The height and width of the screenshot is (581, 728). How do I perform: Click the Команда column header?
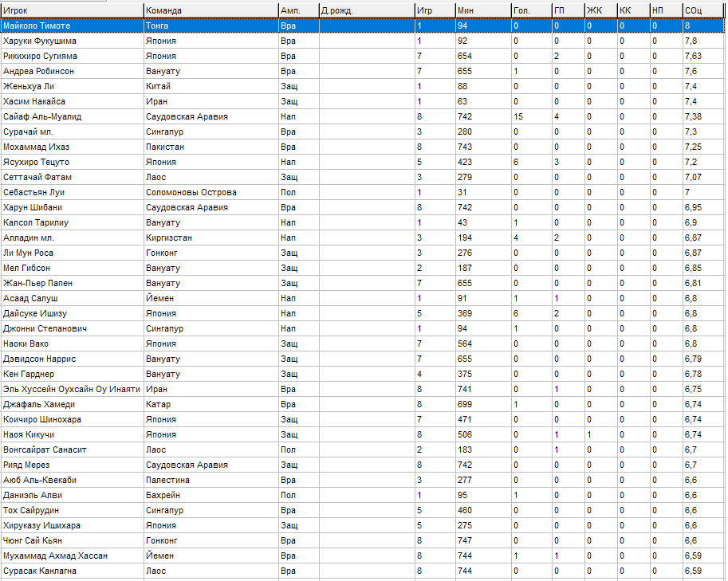coord(211,10)
